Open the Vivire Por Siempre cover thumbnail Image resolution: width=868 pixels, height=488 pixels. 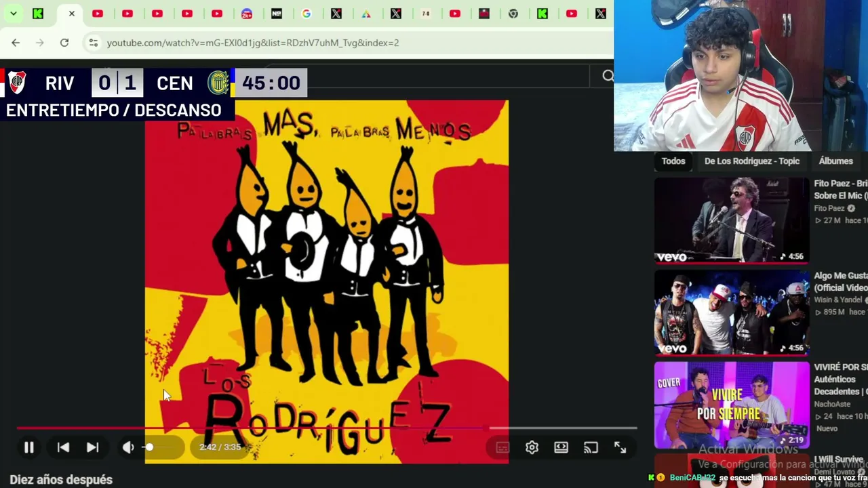[x=732, y=405]
